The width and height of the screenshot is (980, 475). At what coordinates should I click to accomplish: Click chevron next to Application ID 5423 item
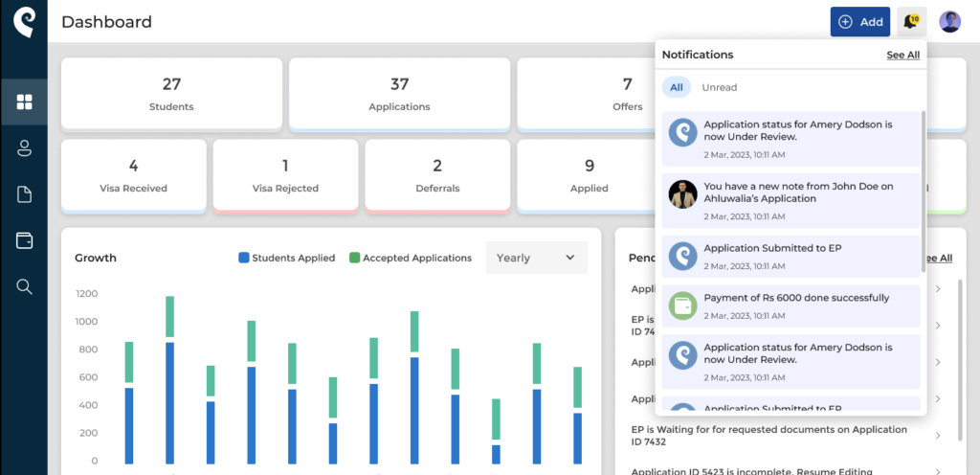pyautogui.click(x=938, y=472)
